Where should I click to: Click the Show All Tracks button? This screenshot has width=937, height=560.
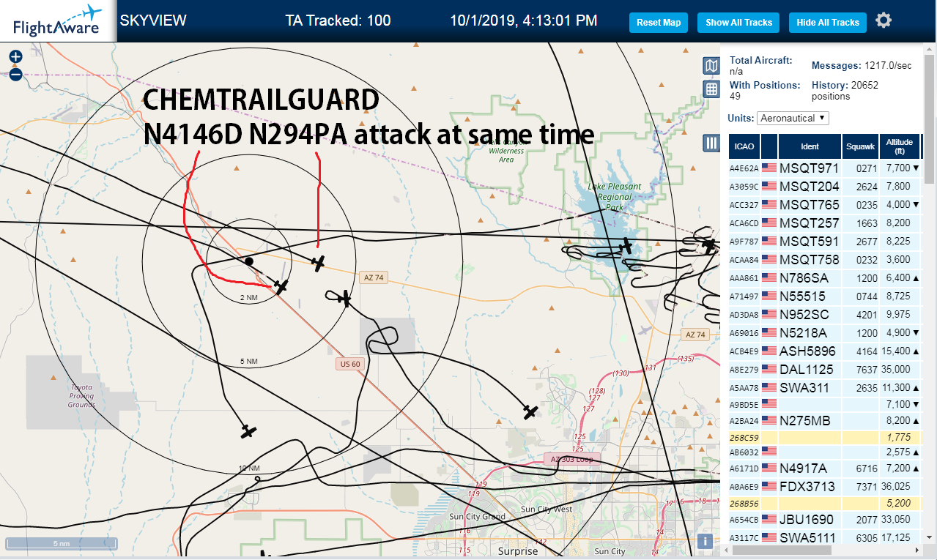[x=738, y=23]
